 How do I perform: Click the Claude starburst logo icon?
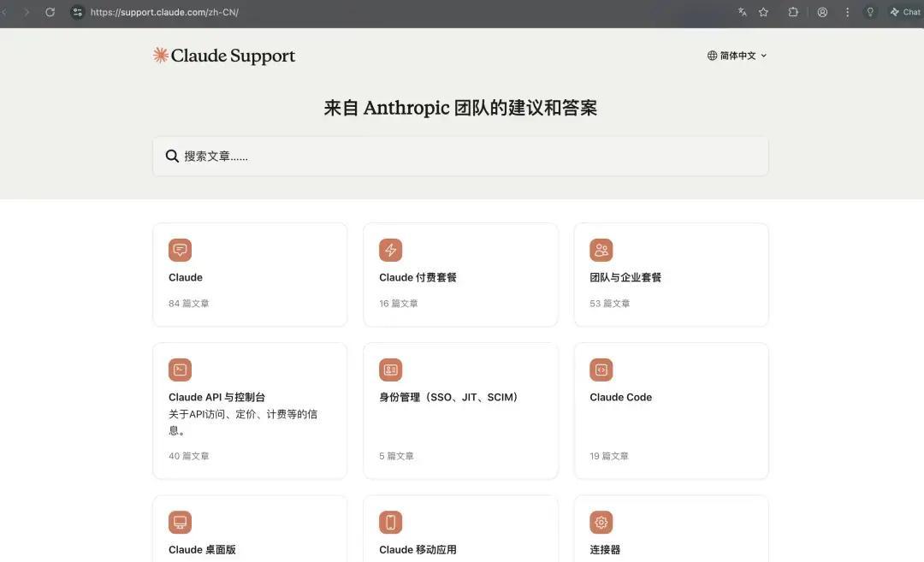[160, 55]
